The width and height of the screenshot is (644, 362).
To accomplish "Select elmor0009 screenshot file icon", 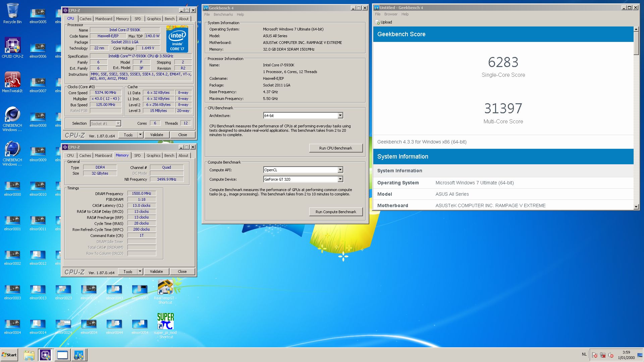I will [x=38, y=154].
